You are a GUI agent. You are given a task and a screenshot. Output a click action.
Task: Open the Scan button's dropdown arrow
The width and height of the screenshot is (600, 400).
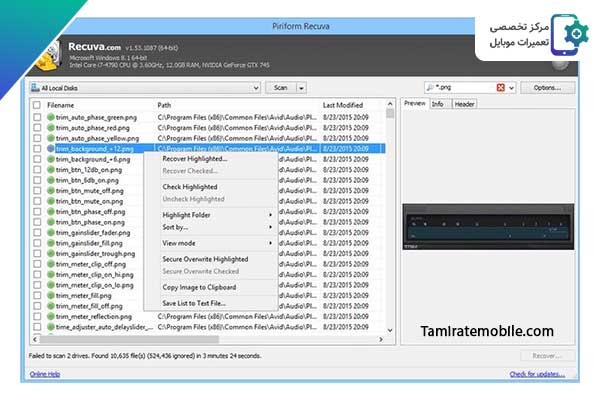click(x=302, y=88)
